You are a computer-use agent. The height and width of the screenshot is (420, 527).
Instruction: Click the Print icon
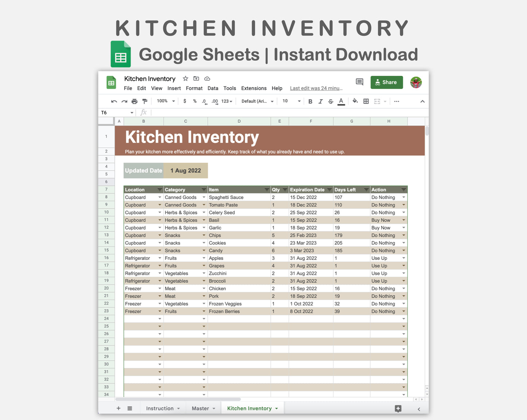coord(134,101)
